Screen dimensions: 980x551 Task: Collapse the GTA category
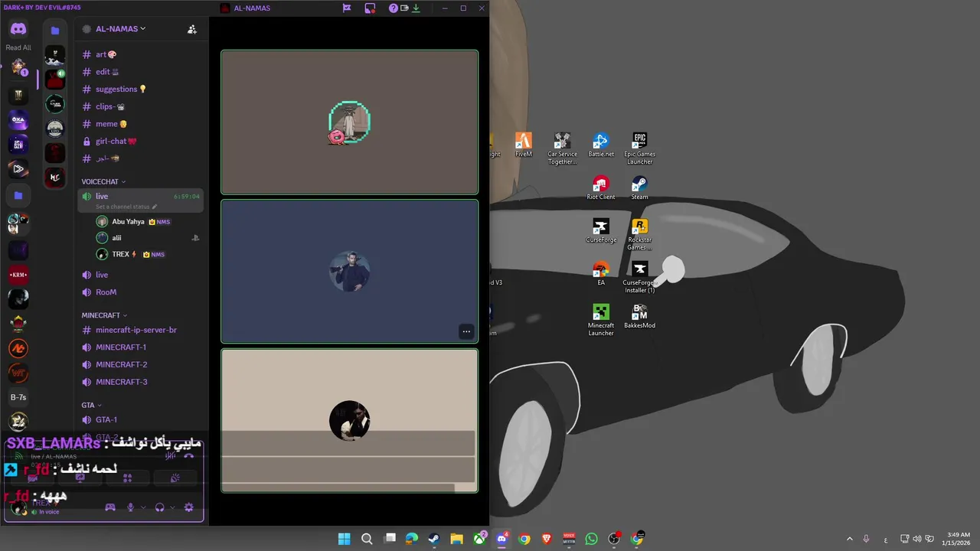[91, 405]
